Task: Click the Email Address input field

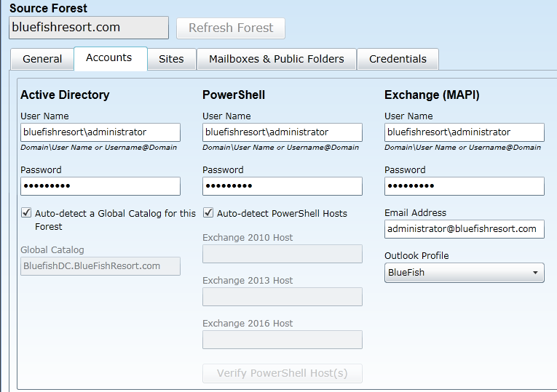Action: [464, 229]
